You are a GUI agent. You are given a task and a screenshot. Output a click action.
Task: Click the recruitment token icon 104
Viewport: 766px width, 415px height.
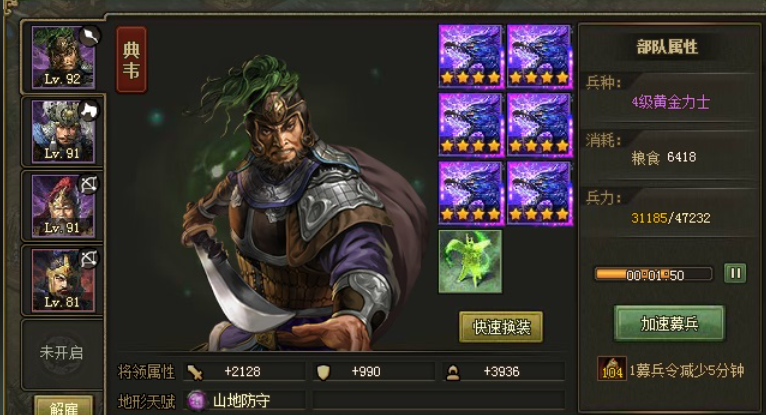612,369
